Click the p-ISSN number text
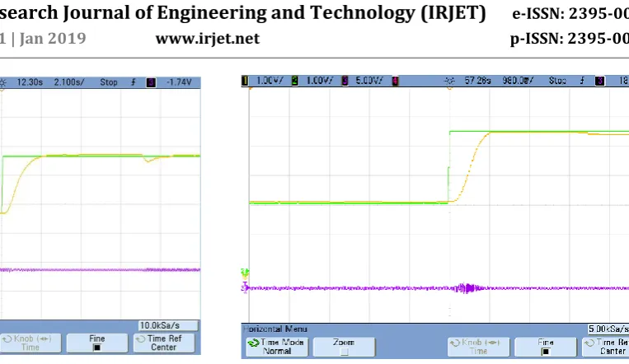The image size is (629, 364). tap(570, 39)
